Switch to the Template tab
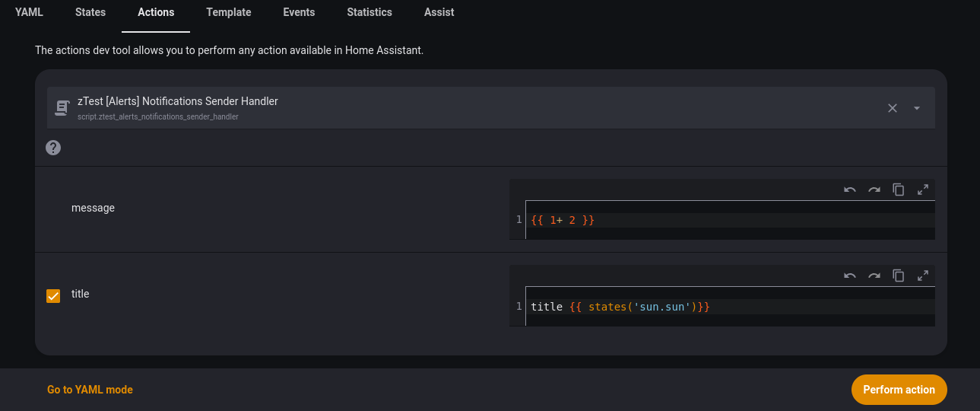Image resolution: width=980 pixels, height=411 pixels. click(229, 12)
